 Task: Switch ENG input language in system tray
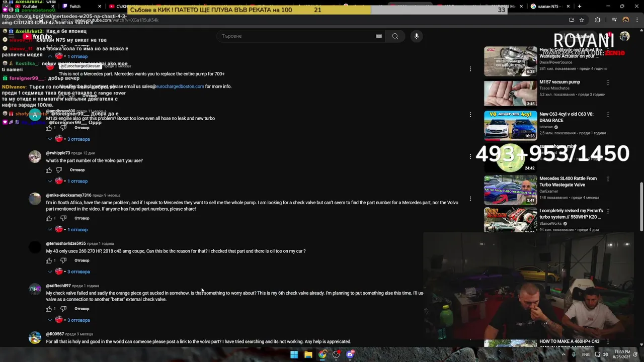point(586,354)
